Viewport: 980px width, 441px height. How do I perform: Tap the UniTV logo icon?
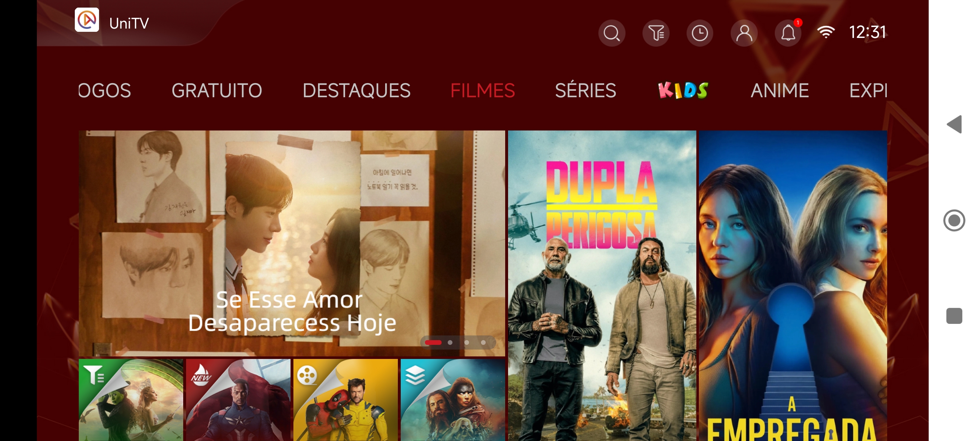click(87, 20)
